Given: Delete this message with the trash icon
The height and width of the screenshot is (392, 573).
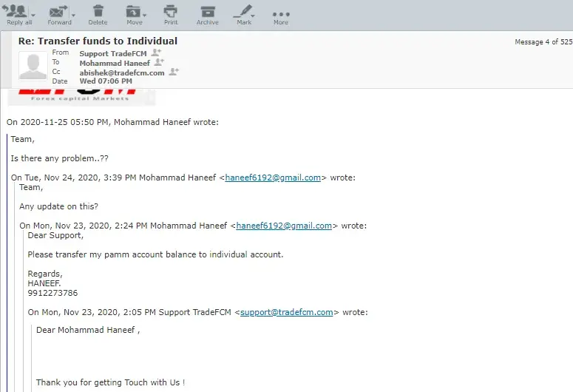Looking at the screenshot, I should (98, 11).
